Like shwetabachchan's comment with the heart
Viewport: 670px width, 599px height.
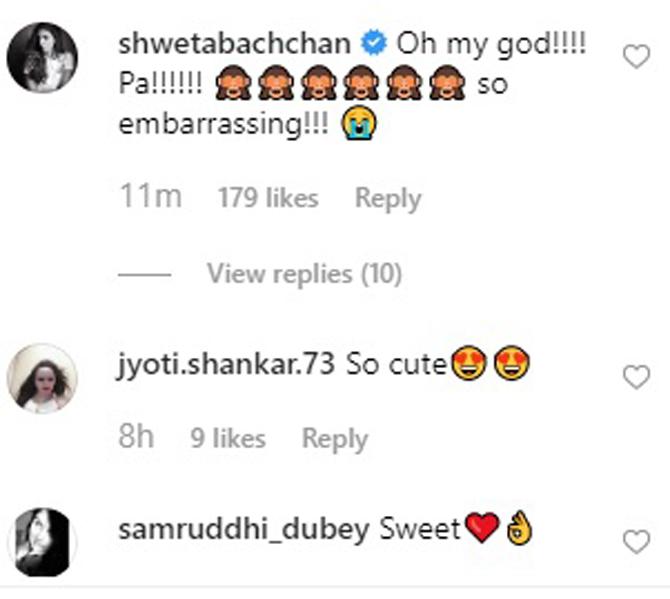tap(636, 58)
